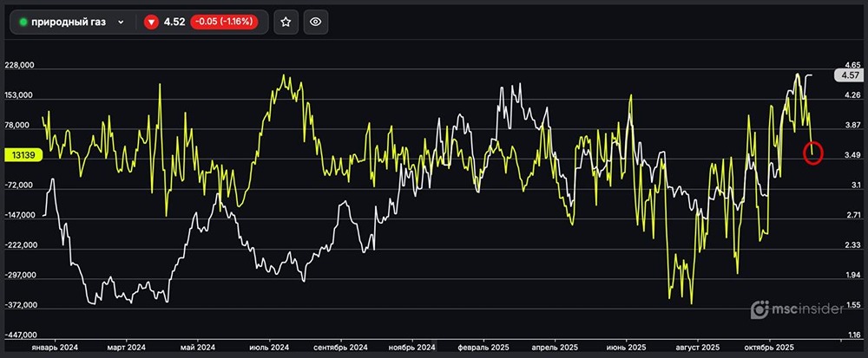Select январь 2024 on the time axis
This screenshot has height=358, width=868.
(x=56, y=347)
